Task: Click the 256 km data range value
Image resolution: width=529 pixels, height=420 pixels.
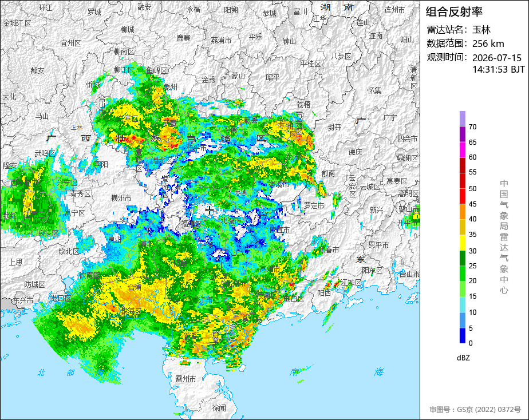Action: coord(488,43)
